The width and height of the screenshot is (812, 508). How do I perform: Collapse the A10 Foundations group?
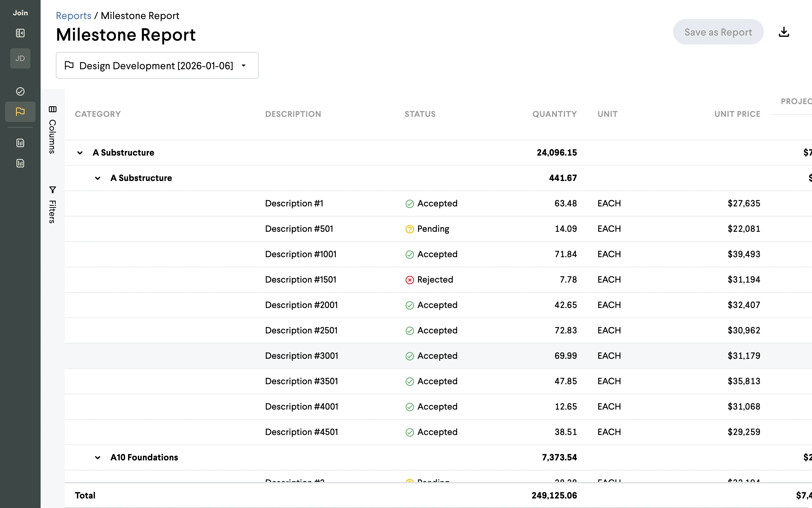[98, 458]
